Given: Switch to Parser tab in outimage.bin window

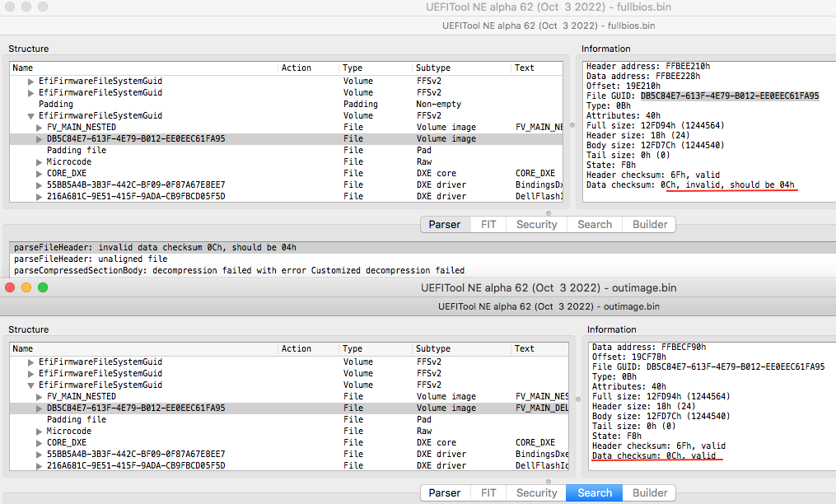Looking at the screenshot, I should [446, 492].
